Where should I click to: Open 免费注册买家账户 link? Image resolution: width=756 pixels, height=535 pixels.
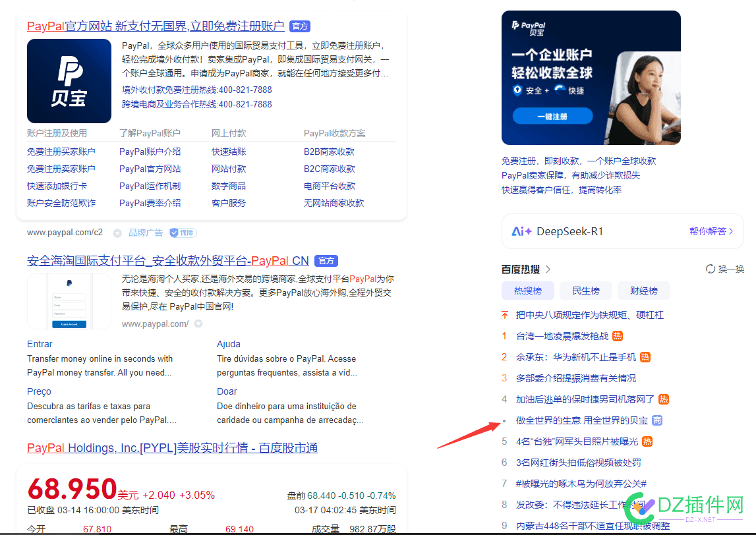(61, 152)
